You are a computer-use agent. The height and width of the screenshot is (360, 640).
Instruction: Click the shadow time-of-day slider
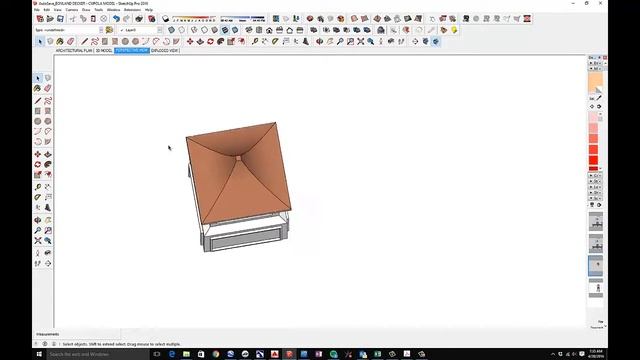242,19
